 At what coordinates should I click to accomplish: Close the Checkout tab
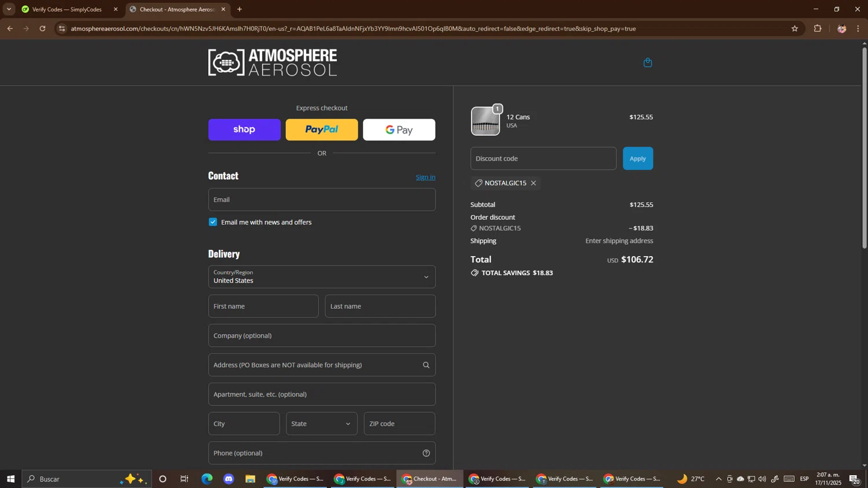coord(223,9)
